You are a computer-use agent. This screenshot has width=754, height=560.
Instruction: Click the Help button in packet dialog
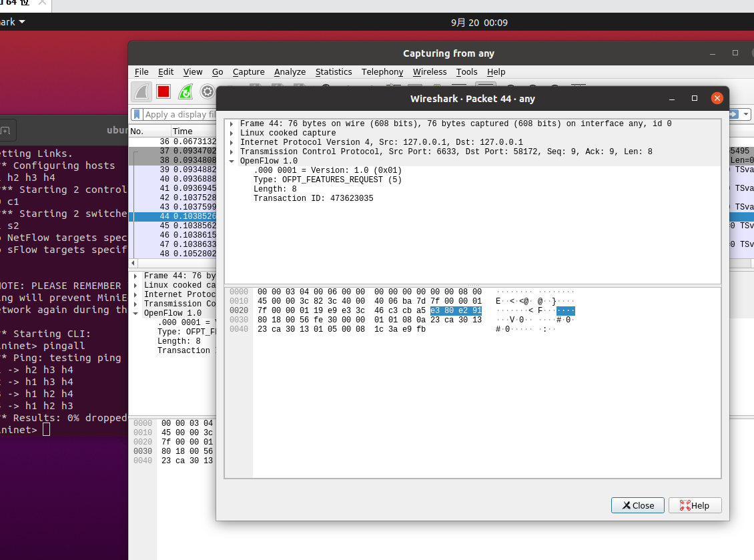pyautogui.click(x=695, y=505)
